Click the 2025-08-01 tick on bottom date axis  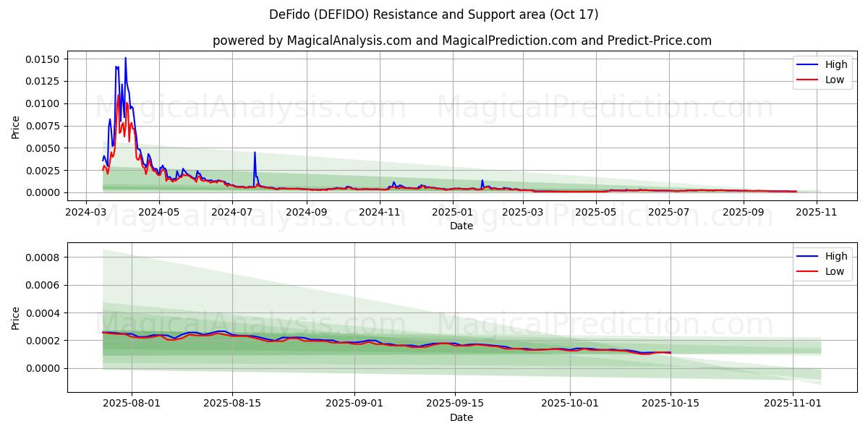[132, 404]
